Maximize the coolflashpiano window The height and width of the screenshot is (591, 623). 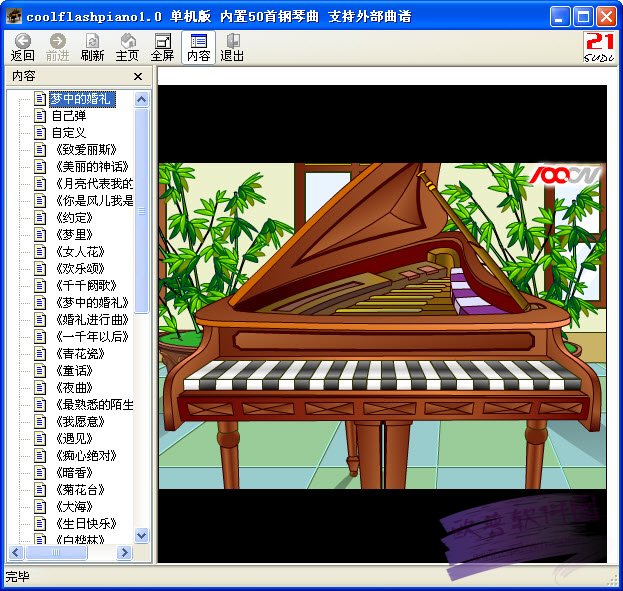tap(583, 17)
